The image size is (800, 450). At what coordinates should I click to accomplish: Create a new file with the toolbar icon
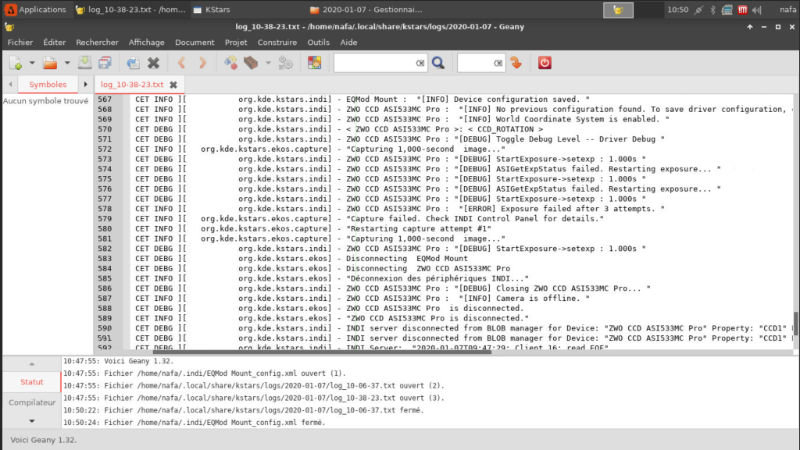(x=16, y=63)
